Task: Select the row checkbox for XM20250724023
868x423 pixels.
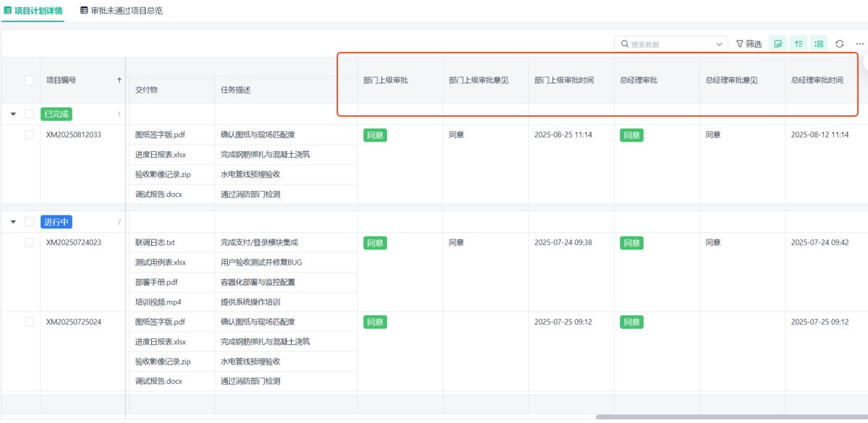Action: 30,243
